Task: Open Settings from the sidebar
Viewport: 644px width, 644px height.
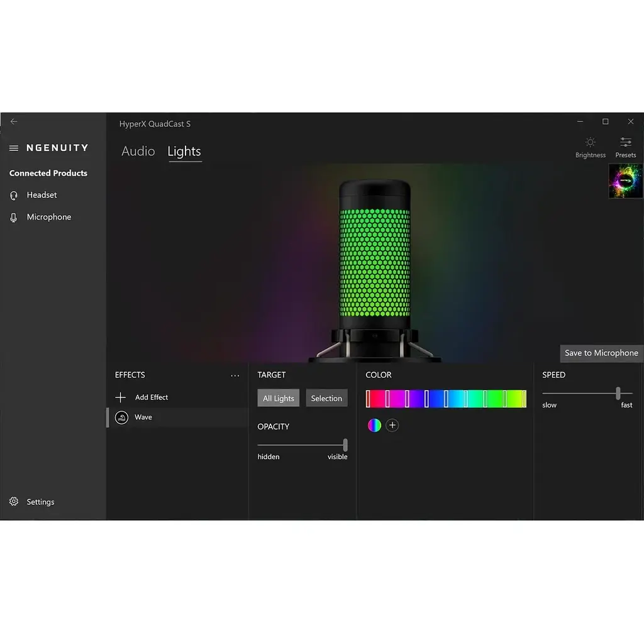Action: coord(40,501)
